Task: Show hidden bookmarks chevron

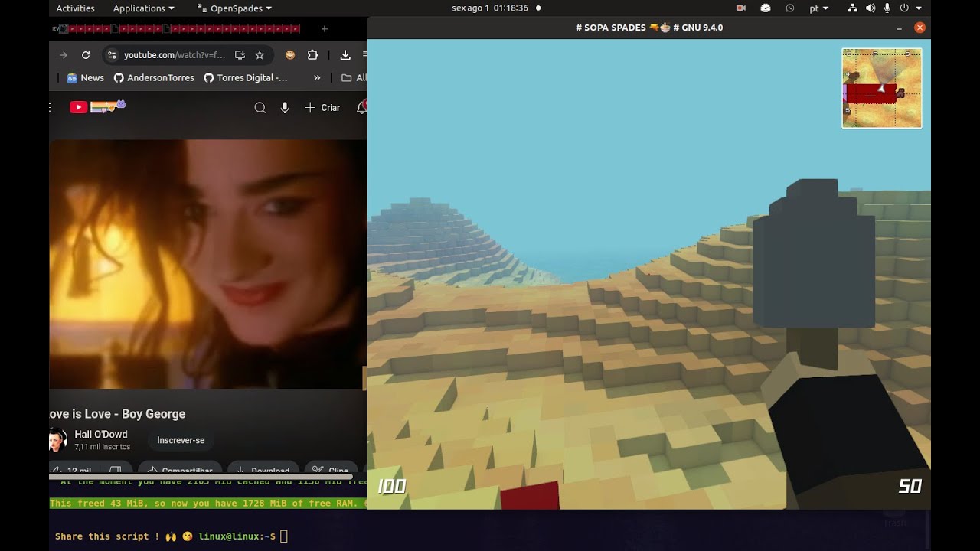Action: (317, 77)
